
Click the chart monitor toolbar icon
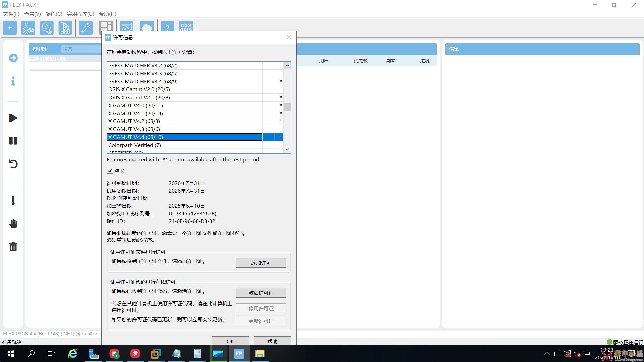click(x=126, y=27)
